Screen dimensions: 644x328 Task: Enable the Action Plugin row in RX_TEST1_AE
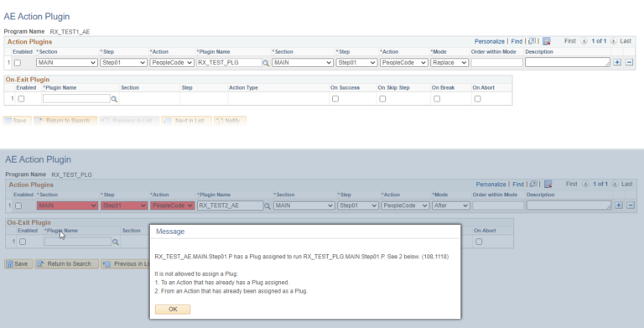pos(18,63)
